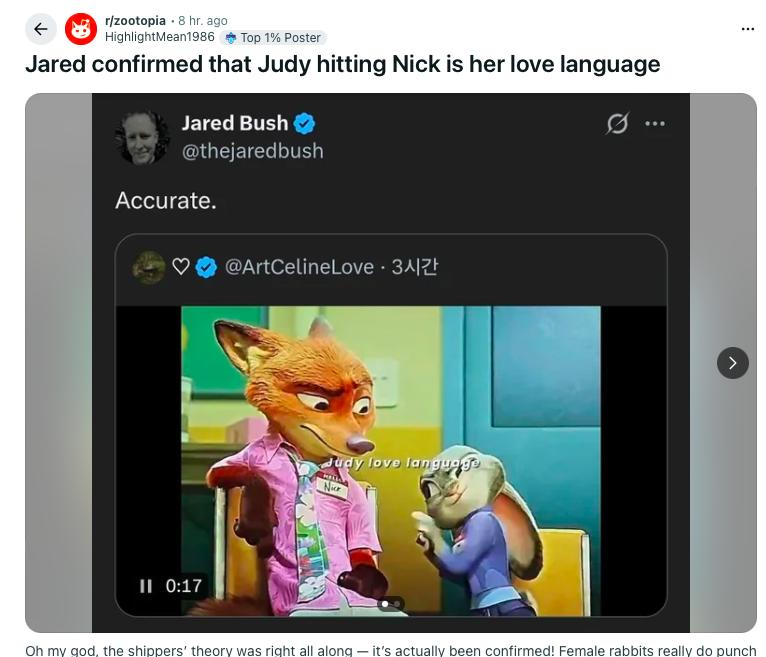The height and width of the screenshot is (657, 766).
Task: Advance to the next gallery image
Action: coord(732,363)
